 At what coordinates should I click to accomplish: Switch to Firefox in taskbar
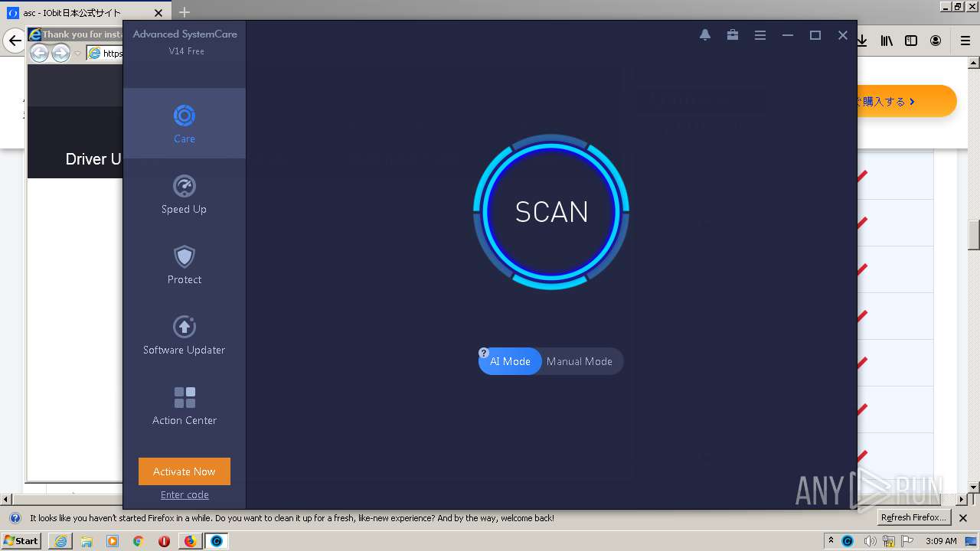tap(191, 541)
